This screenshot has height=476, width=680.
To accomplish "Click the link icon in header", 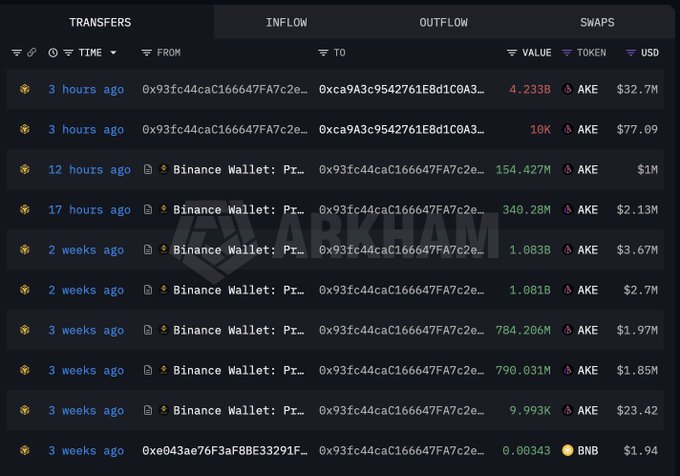I will click(x=32, y=53).
